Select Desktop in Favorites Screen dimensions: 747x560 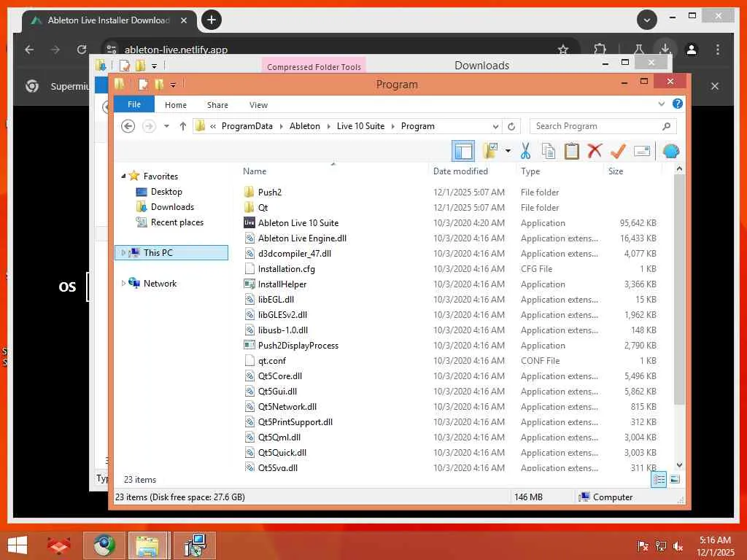tap(166, 192)
